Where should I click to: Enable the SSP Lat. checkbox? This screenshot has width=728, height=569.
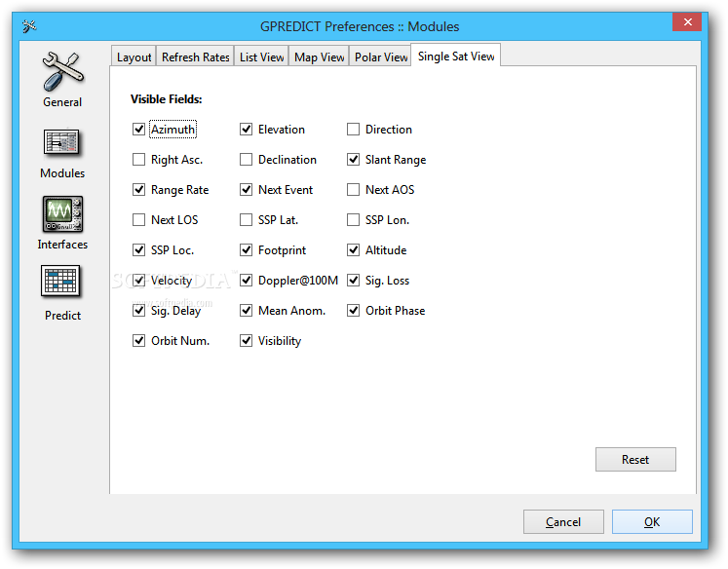246,219
